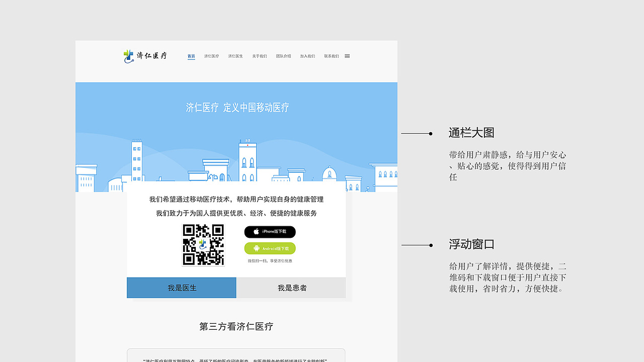Open the 济仁医疗 navigation link

pos(211,56)
